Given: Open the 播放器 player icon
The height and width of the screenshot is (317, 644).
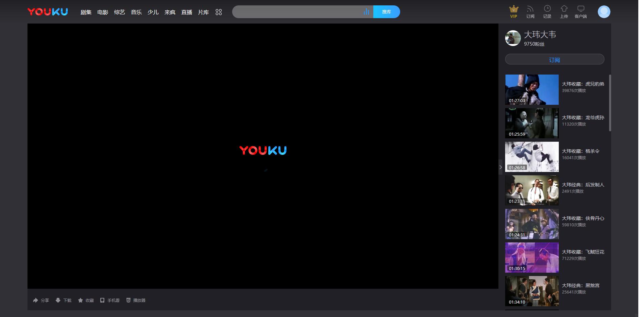Looking at the screenshot, I should [x=128, y=300].
